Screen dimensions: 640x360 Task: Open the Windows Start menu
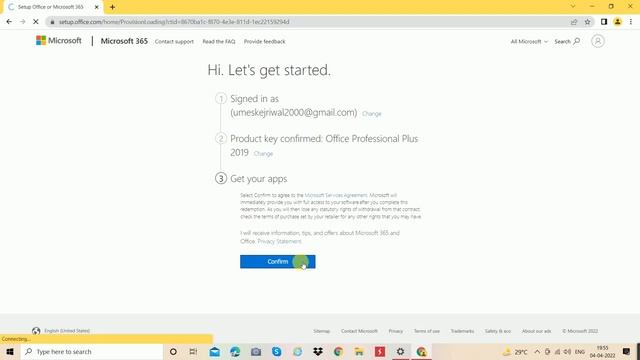click(10, 351)
